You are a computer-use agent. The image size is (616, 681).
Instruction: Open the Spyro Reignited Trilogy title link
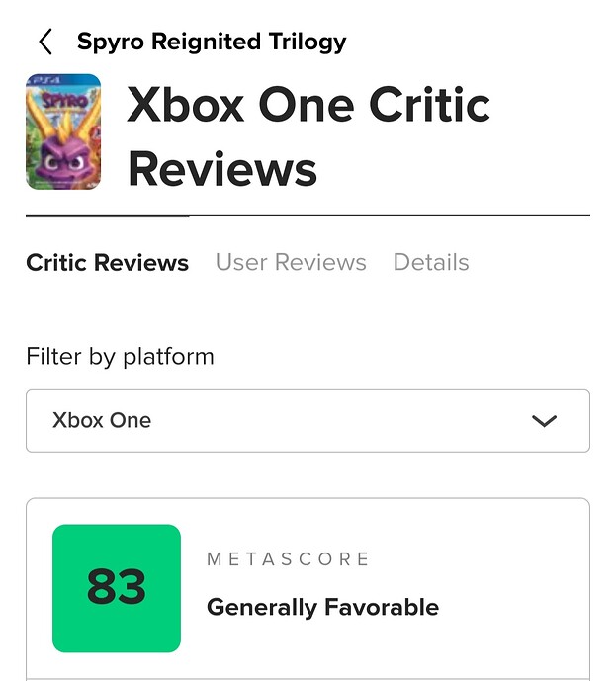[x=212, y=42]
